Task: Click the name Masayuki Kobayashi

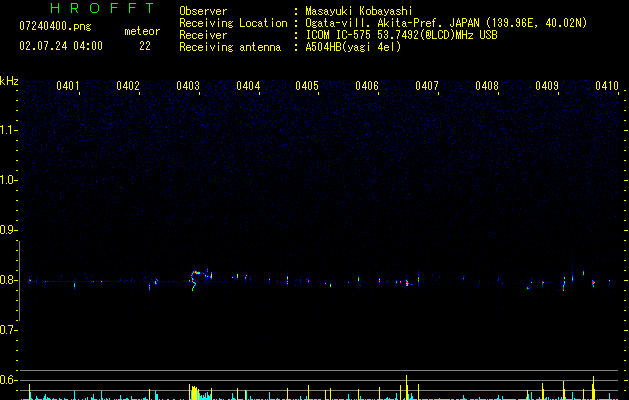Action: pos(359,11)
